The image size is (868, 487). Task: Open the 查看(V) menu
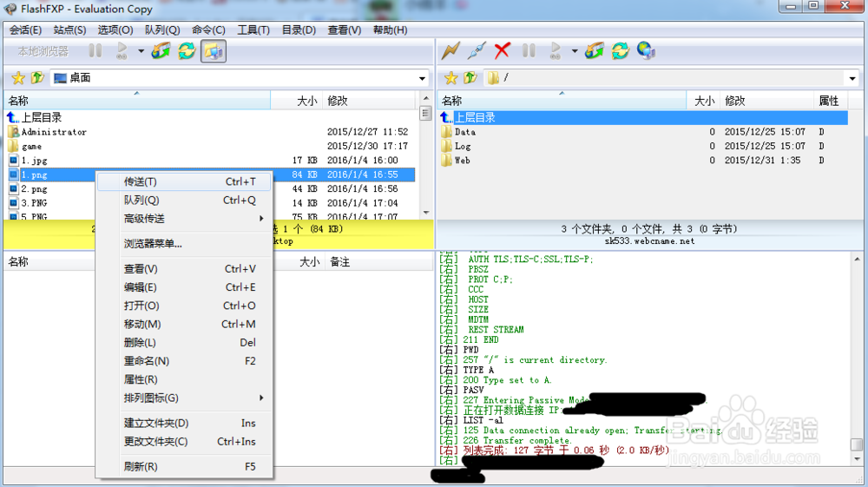point(345,30)
